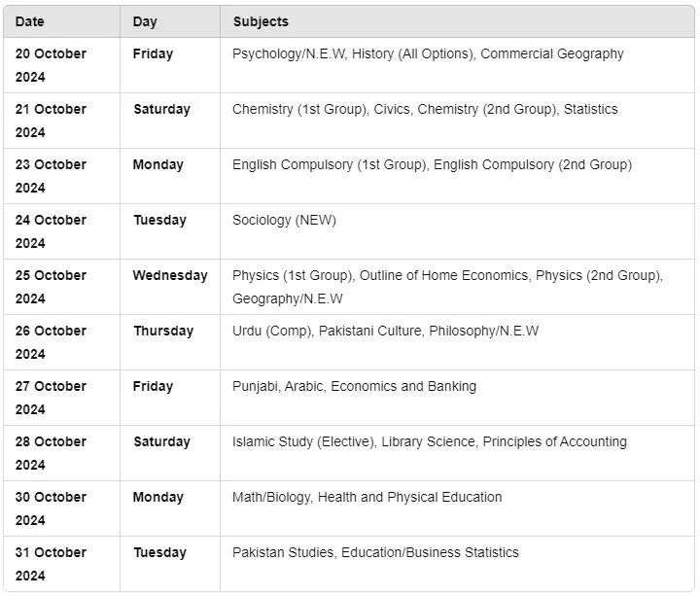Click the Day column header
Image resolution: width=700 pixels, height=596 pixels.
(170, 21)
